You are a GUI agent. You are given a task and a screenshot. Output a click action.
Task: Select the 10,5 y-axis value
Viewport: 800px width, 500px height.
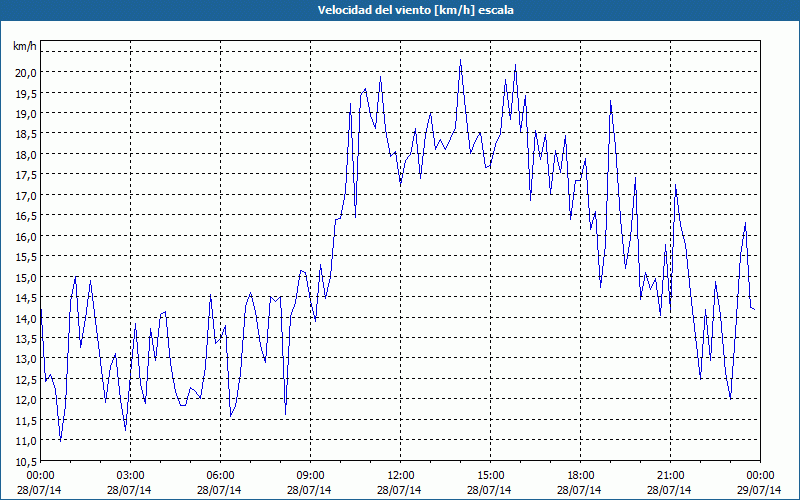tap(26, 461)
